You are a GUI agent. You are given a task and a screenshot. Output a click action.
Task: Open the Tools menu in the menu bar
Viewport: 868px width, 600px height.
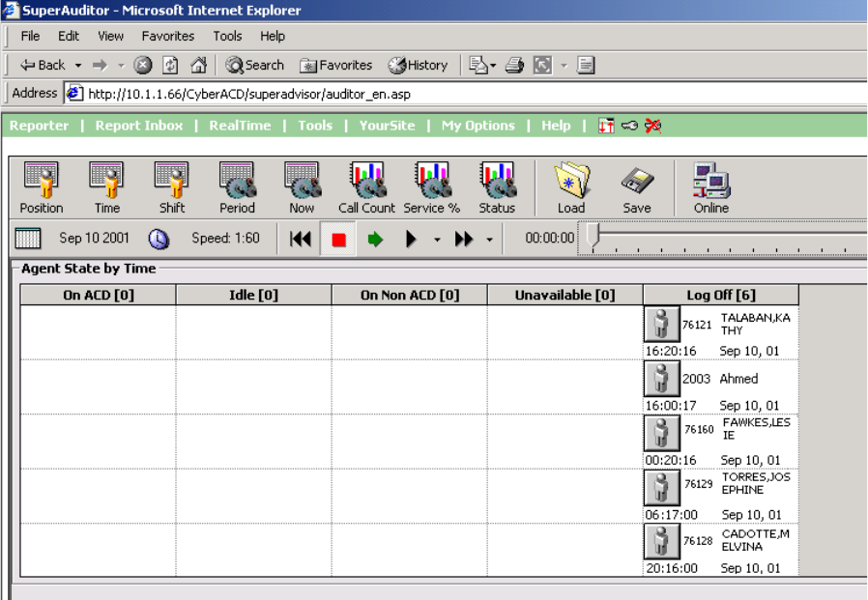(227, 36)
